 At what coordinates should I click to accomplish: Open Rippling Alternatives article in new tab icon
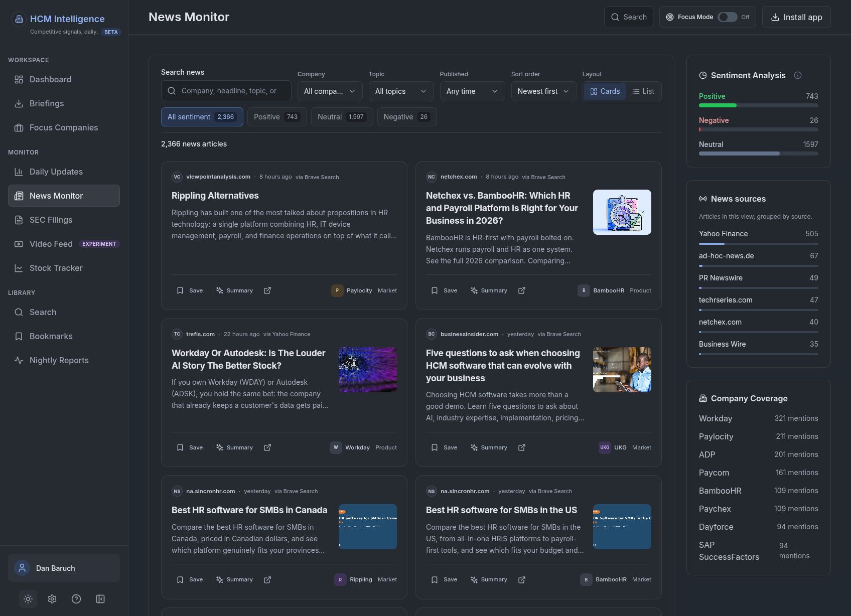[x=267, y=290]
